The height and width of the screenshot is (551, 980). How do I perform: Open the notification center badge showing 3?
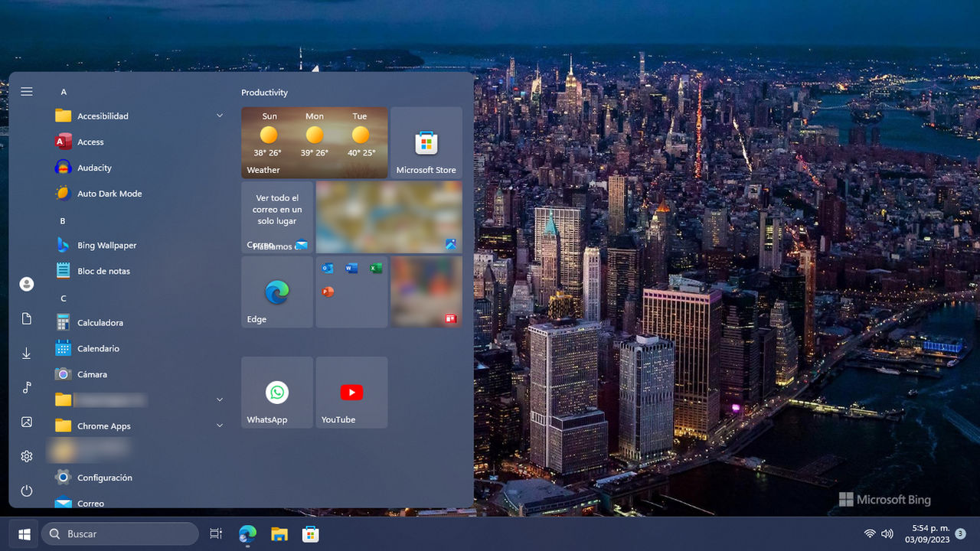tap(960, 533)
